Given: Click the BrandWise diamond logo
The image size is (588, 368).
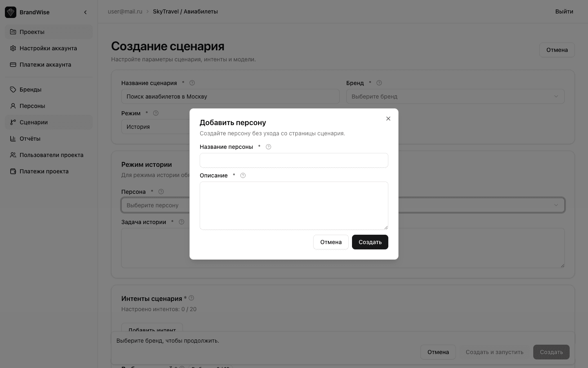Looking at the screenshot, I should (x=10, y=12).
